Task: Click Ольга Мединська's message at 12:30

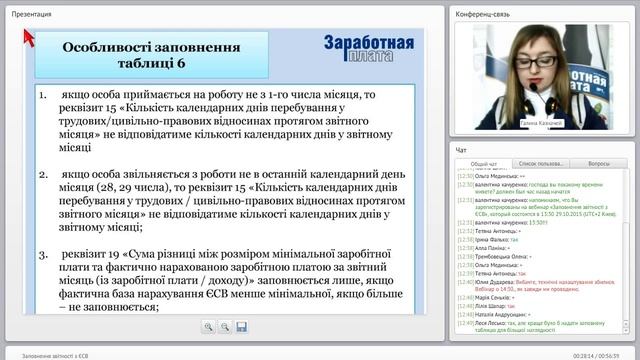Action: pyautogui.click(x=491, y=176)
